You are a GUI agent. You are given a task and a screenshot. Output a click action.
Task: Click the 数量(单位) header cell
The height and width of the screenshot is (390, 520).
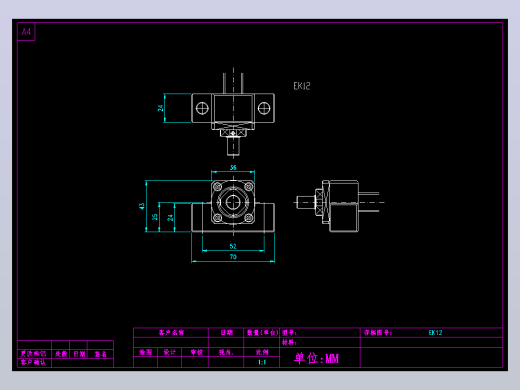(262, 332)
